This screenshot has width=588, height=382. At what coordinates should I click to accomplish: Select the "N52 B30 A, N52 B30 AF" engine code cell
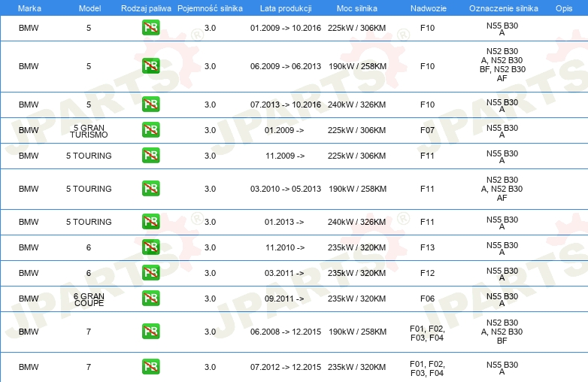502,189
